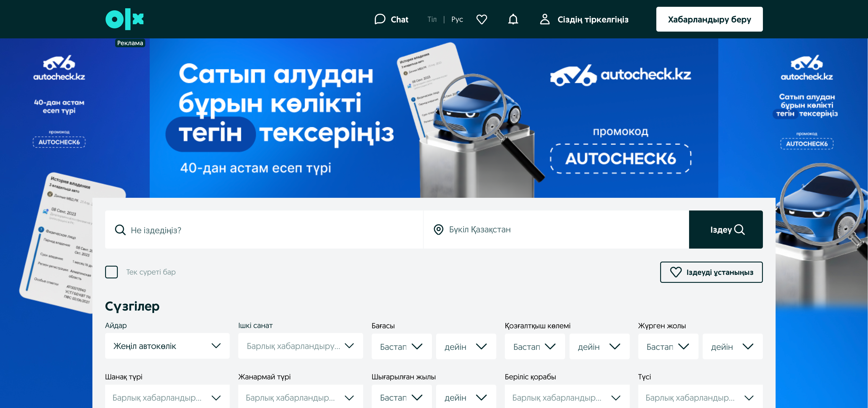Click the user profile icon
This screenshot has height=408, width=868.
tap(544, 19)
